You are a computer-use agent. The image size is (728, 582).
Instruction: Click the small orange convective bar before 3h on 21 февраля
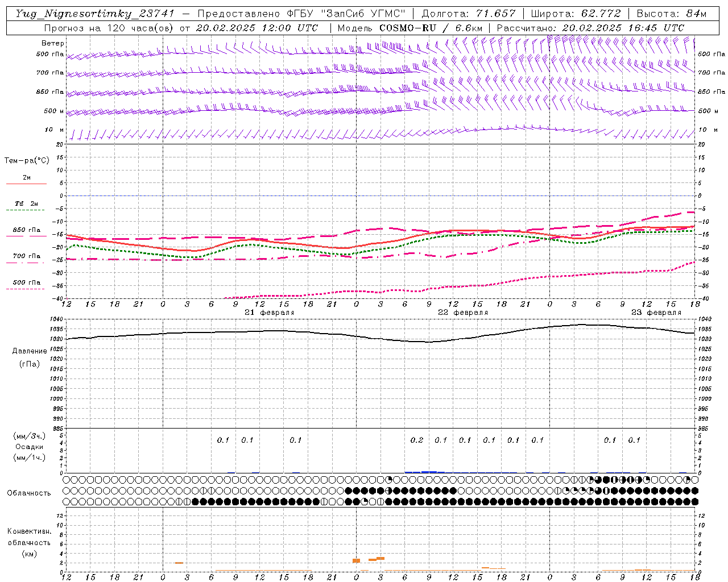click(x=179, y=563)
